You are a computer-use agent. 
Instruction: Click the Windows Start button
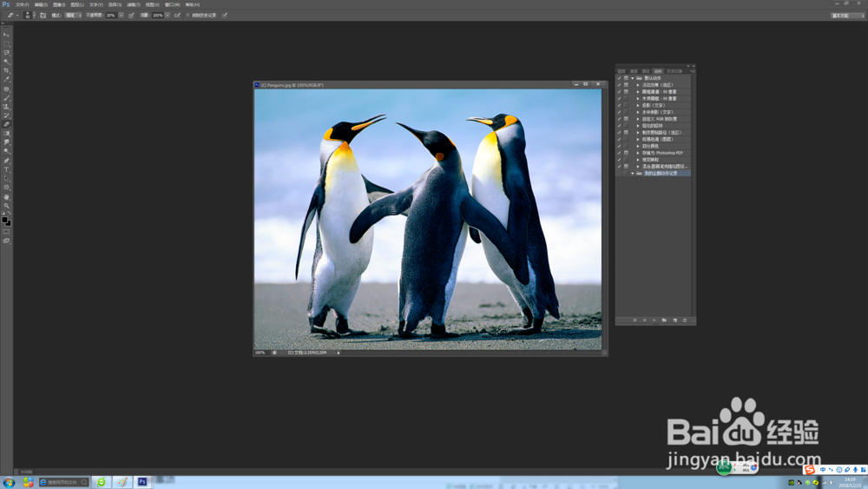[9, 482]
